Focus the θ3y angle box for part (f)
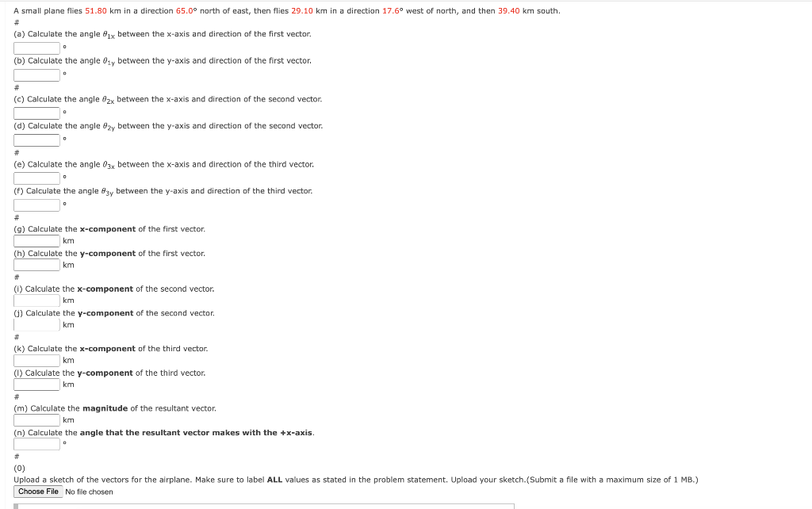Viewport: 812px width, 509px height. pyautogui.click(x=36, y=205)
